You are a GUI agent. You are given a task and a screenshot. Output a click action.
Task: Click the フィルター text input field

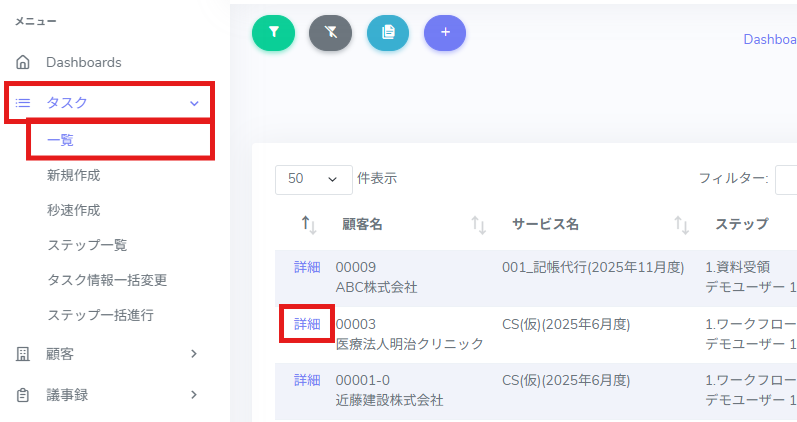785,179
